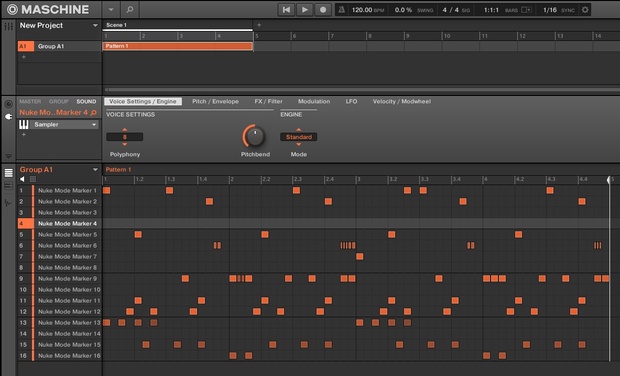Viewport: 620px width, 376px height.
Task: Click the Polyphony value field
Action: tap(125, 137)
